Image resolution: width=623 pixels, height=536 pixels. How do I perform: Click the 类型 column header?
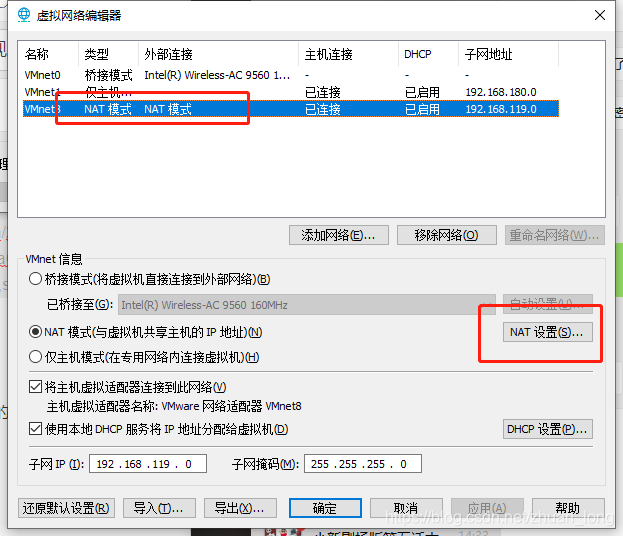pos(108,54)
